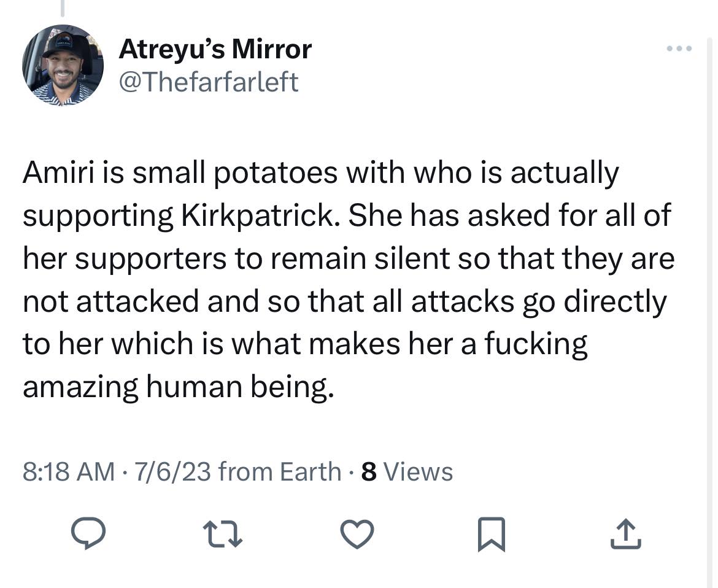Click the "from Earth" location label

(x=279, y=471)
